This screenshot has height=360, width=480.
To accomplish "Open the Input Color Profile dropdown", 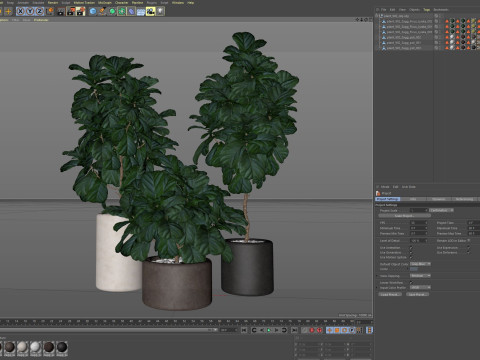I will coord(420,287).
